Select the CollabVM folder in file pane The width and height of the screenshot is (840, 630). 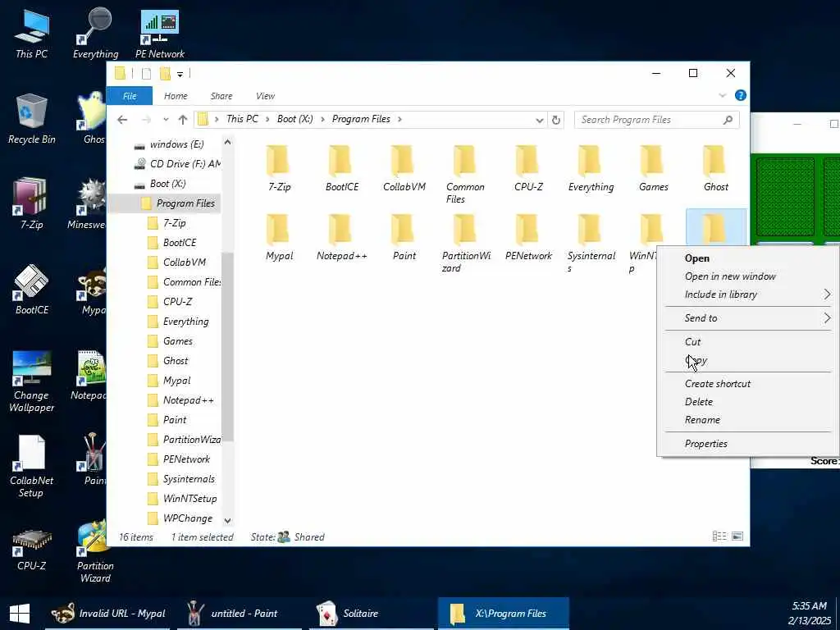coord(404,168)
